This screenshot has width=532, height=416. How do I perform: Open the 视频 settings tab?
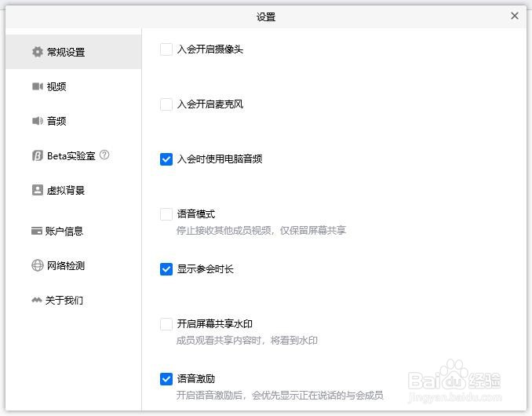(x=56, y=86)
